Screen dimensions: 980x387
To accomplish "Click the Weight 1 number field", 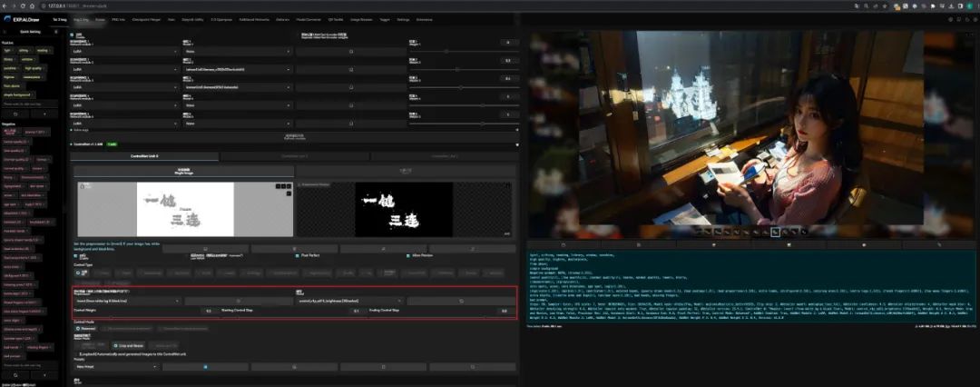I will [508, 43].
